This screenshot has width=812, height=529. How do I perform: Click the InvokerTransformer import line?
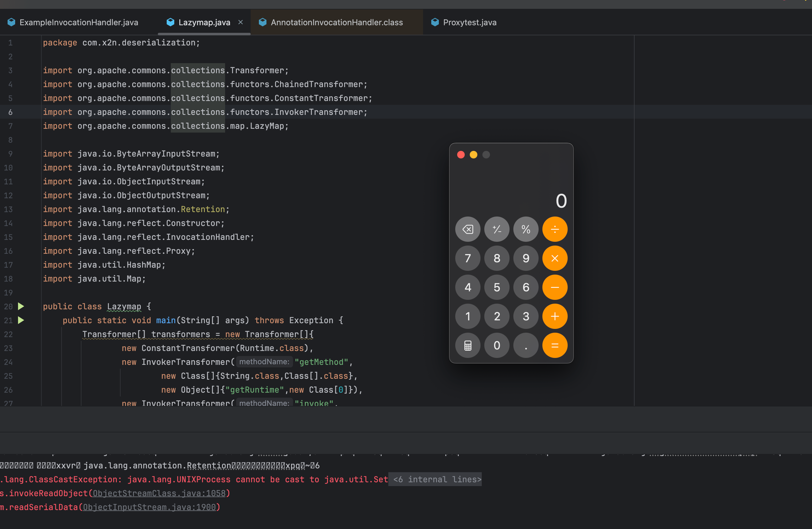click(205, 112)
